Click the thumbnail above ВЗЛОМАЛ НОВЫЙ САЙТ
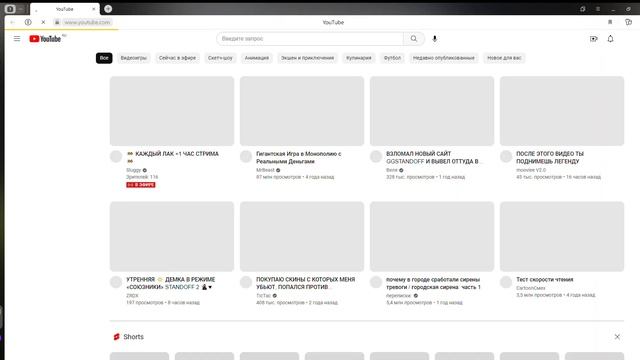Screen dimensions: 640x360 [432, 111]
